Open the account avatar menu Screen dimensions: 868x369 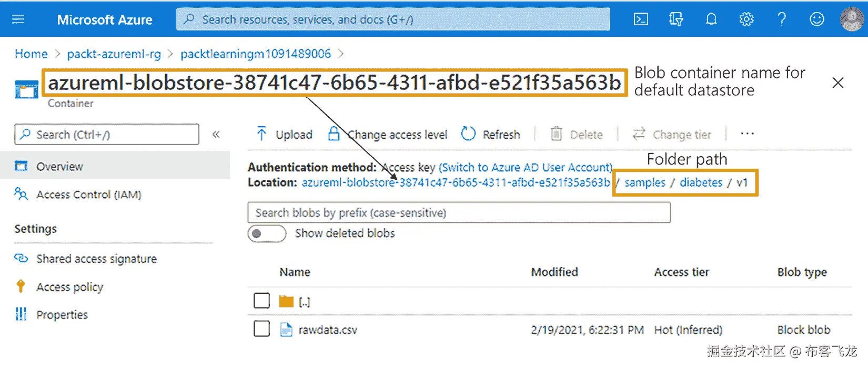[852, 19]
